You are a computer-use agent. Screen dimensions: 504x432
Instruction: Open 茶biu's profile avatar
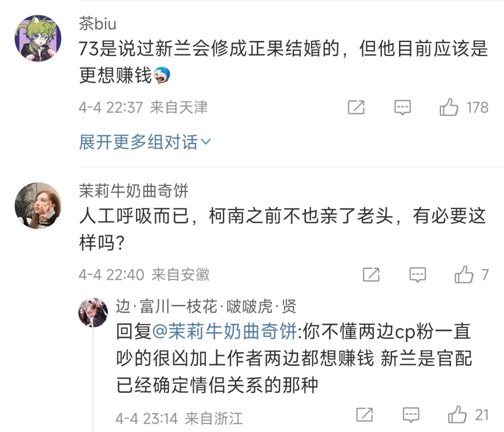(38, 38)
